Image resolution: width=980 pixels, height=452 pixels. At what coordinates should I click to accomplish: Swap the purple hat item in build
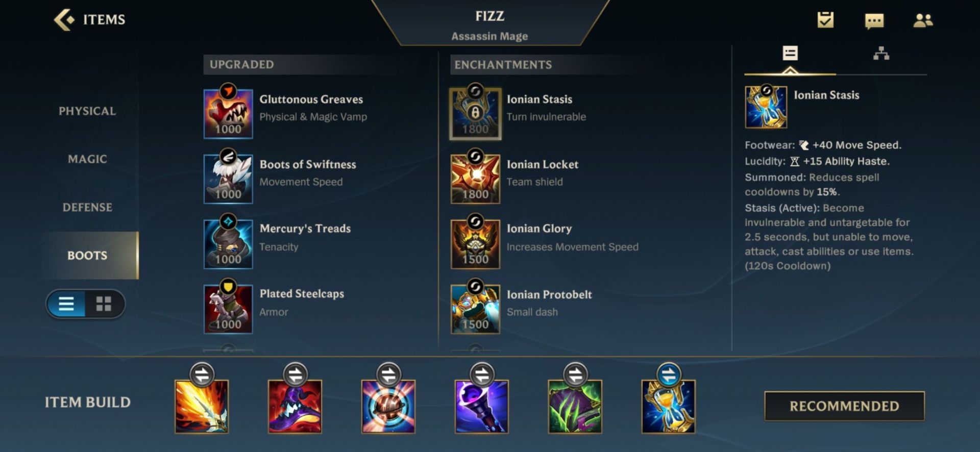295,375
